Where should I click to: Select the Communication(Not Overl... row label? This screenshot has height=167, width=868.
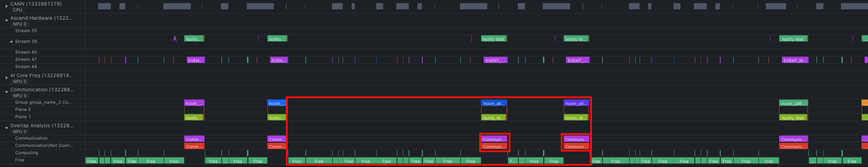44,146
